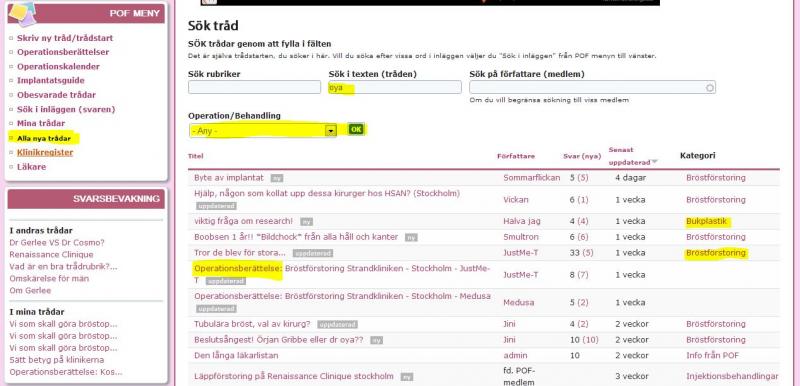This screenshot has height=386, width=800.
Task: Show Obesvarade trådar
Action: point(56,95)
